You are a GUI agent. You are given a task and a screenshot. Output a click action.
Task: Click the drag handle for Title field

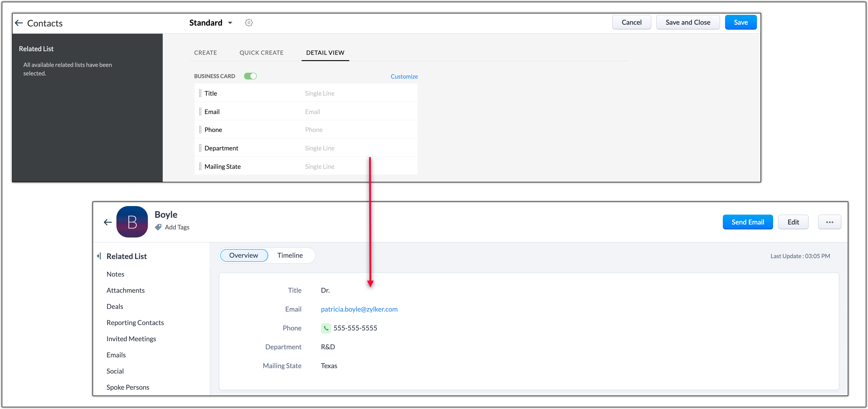click(200, 93)
